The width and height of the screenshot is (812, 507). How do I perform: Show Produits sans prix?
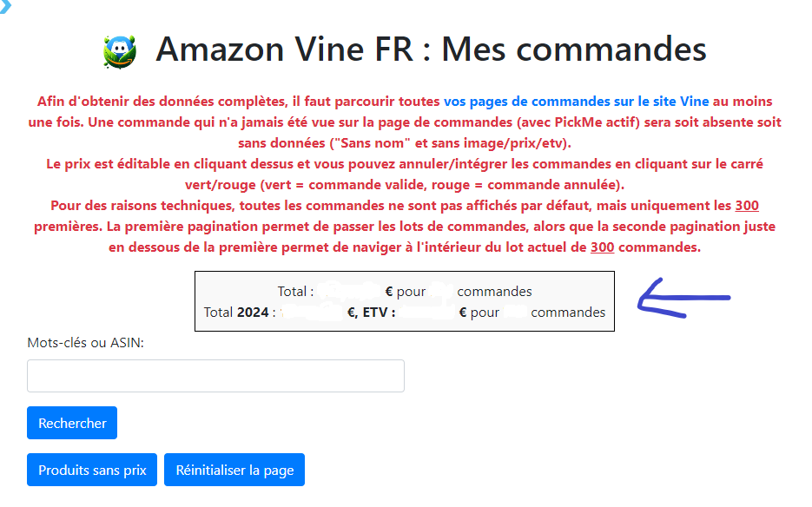pyautogui.click(x=92, y=471)
